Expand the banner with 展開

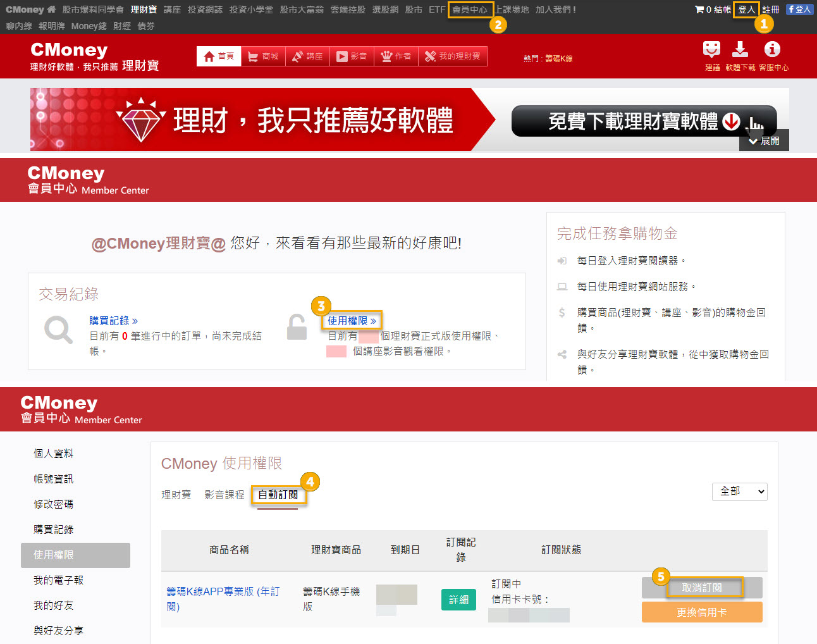[x=764, y=140]
